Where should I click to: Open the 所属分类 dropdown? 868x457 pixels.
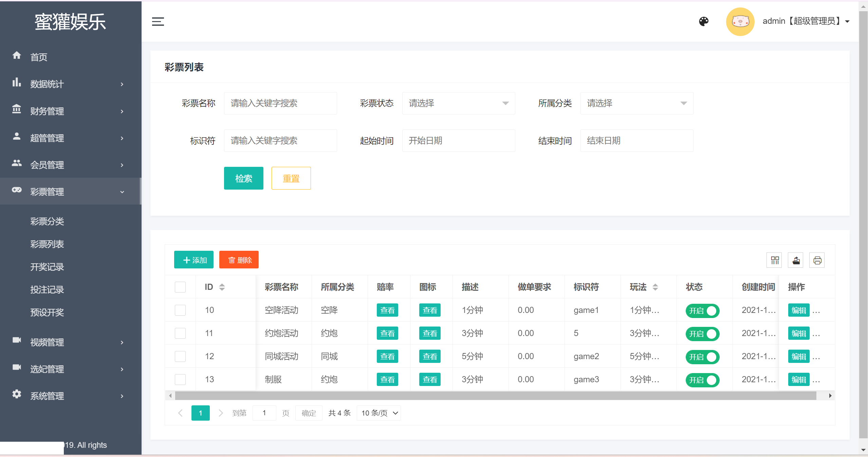(x=636, y=103)
